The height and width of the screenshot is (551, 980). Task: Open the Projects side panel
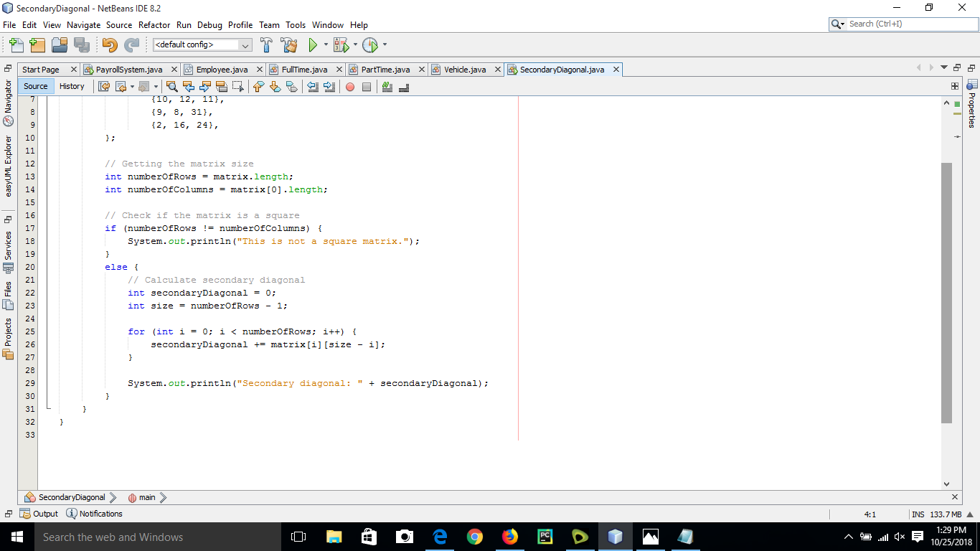click(x=9, y=339)
